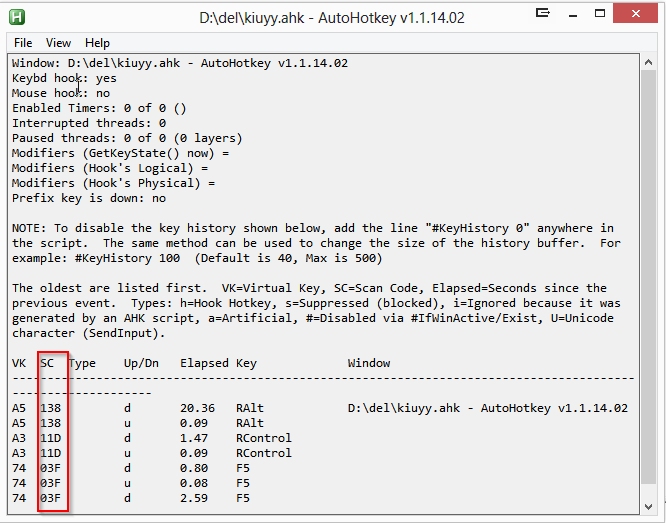The height and width of the screenshot is (523, 666).
Task: Click 'Modifiers (GetKeyState() now)' line
Action: click(x=120, y=153)
